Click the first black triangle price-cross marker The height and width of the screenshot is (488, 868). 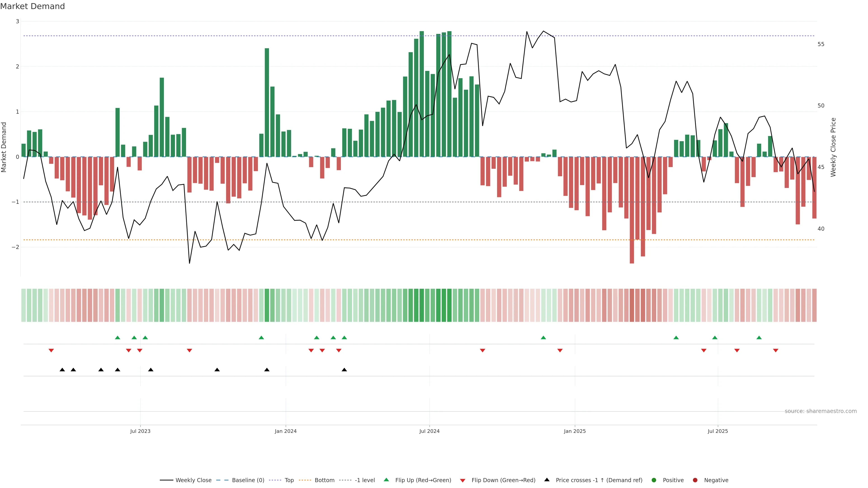62,370
